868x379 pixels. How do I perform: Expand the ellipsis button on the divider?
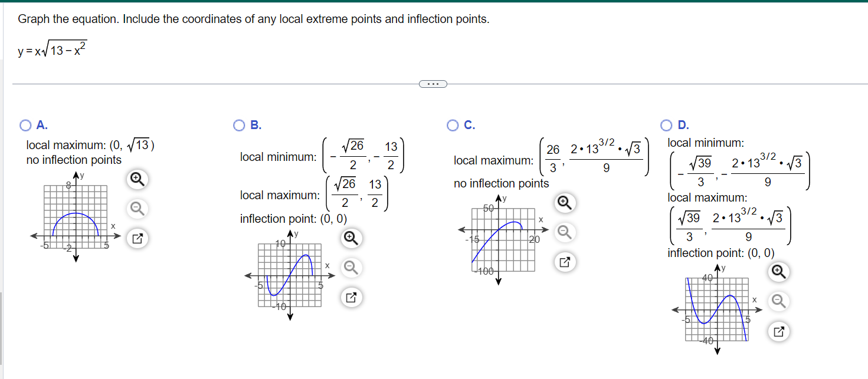(434, 83)
